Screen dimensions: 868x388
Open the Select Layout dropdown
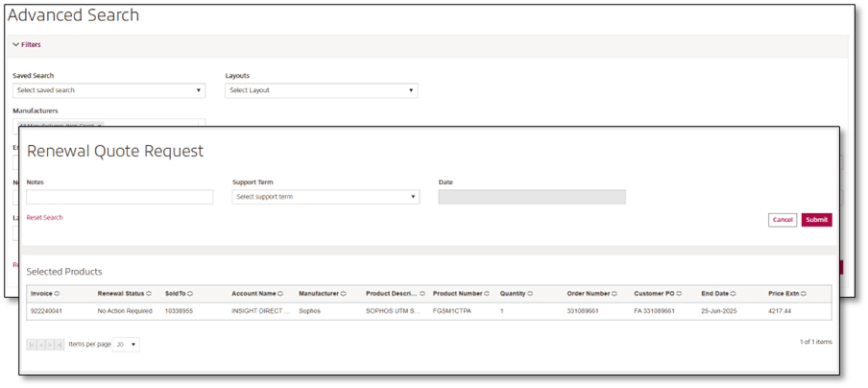pyautogui.click(x=321, y=90)
